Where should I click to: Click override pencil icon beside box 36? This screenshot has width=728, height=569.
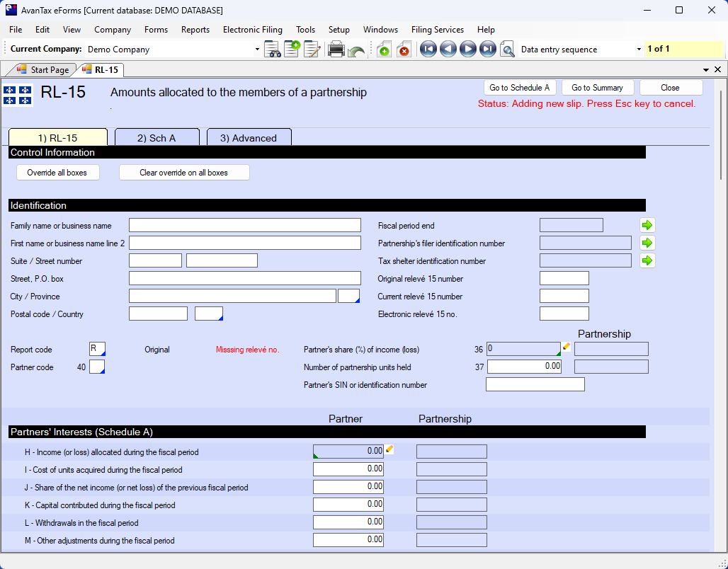point(567,346)
